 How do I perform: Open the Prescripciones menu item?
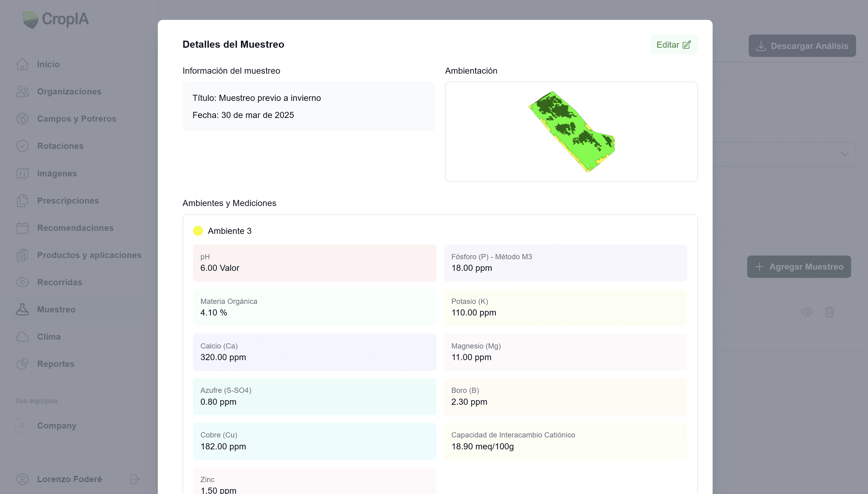pos(68,201)
